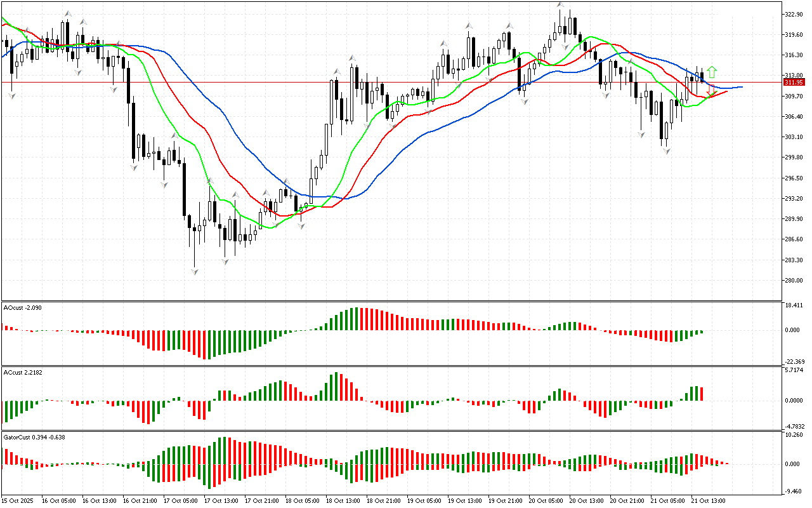The height and width of the screenshot is (508, 812).
Task: Click the tallest green bar in AOcust histogram
Action: (356, 318)
